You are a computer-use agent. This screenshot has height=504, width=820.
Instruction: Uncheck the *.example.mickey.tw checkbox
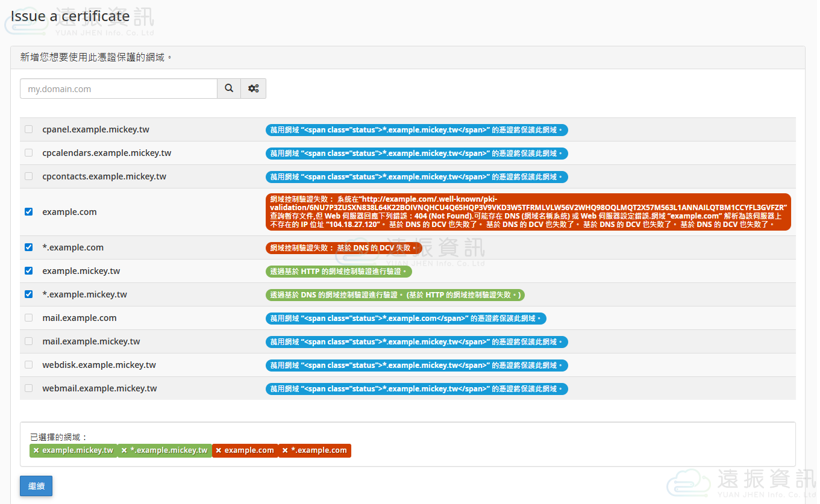[x=29, y=294]
